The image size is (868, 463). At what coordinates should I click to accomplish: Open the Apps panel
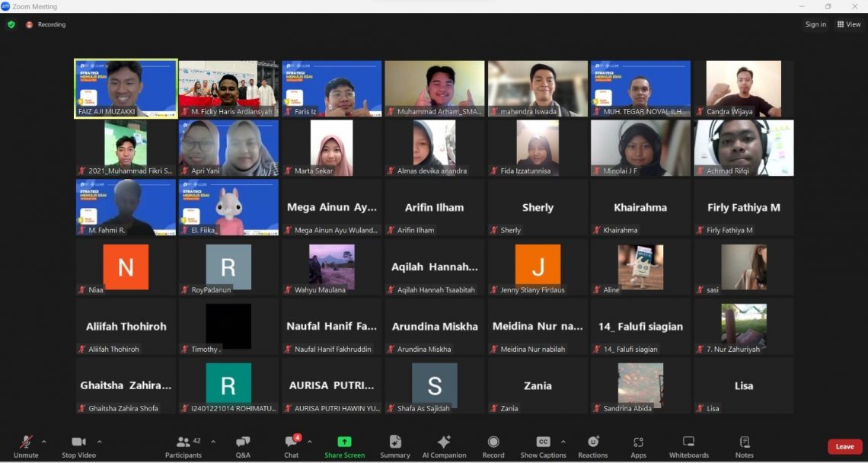click(x=638, y=446)
